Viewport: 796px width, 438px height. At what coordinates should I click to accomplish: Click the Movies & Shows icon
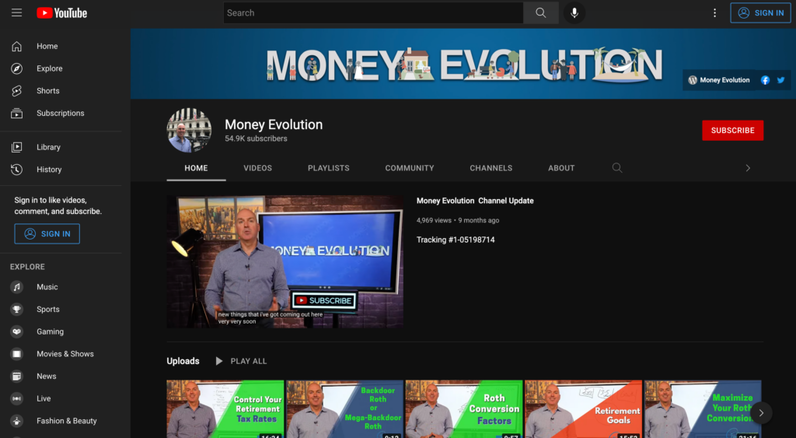click(17, 354)
